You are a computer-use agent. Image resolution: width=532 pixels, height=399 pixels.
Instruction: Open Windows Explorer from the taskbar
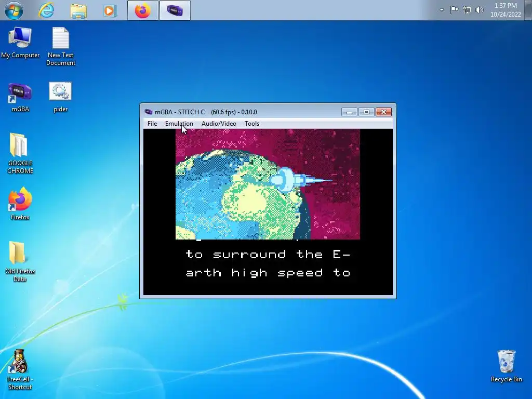pos(78,10)
